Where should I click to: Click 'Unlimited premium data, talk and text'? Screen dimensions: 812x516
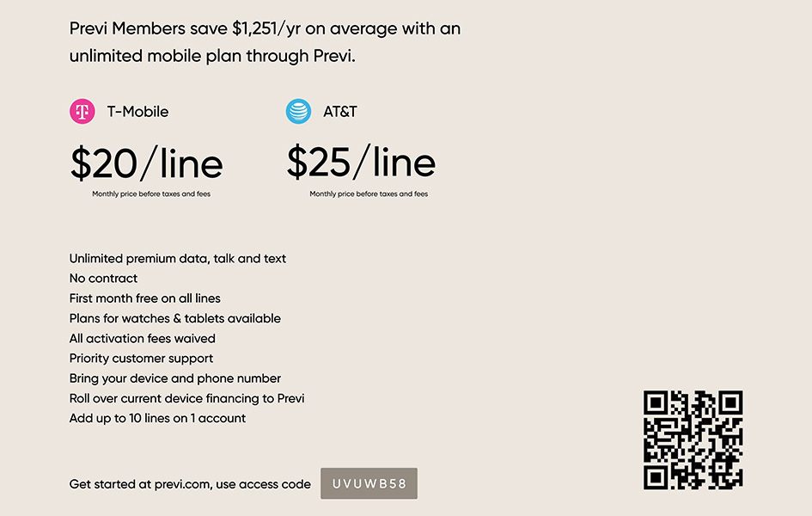click(178, 259)
